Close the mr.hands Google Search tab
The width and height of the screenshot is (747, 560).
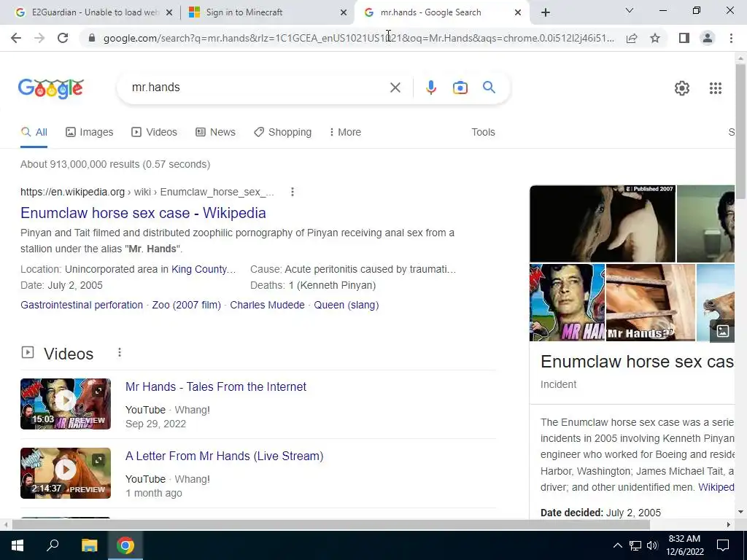pos(518,12)
